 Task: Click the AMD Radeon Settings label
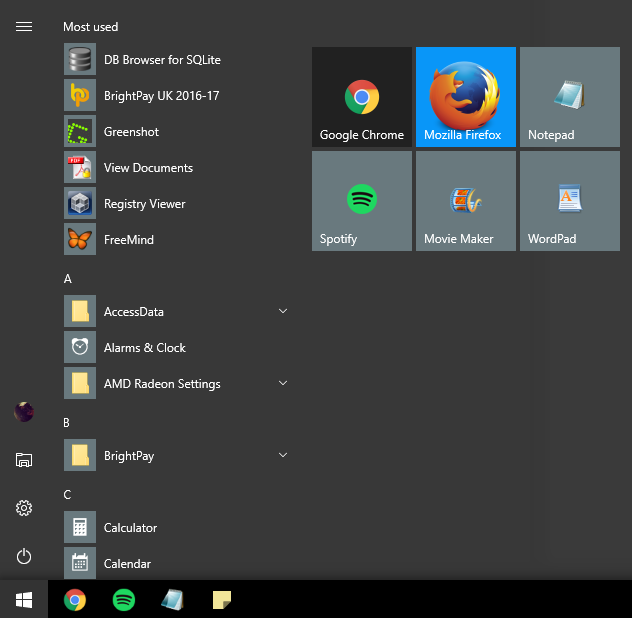pos(162,384)
